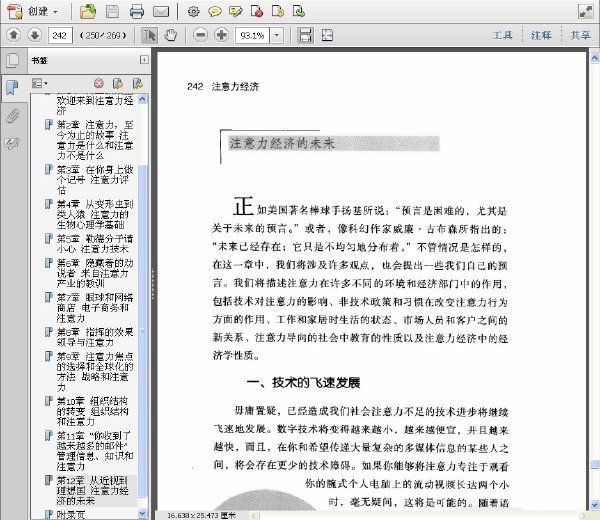Open the 注释 (Comment) pane
The width and height of the screenshot is (600, 520).
pyautogui.click(x=541, y=35)
